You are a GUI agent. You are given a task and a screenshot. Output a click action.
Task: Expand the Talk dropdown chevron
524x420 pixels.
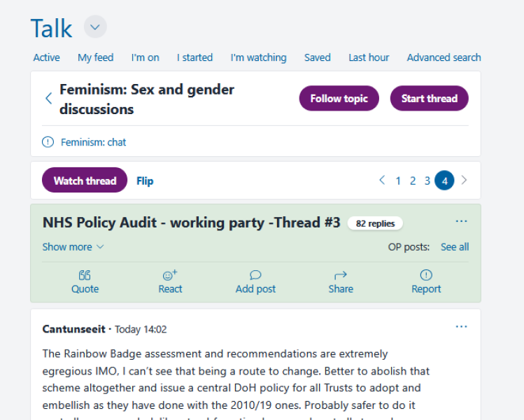pyautogui.click(x=95, y=28)
